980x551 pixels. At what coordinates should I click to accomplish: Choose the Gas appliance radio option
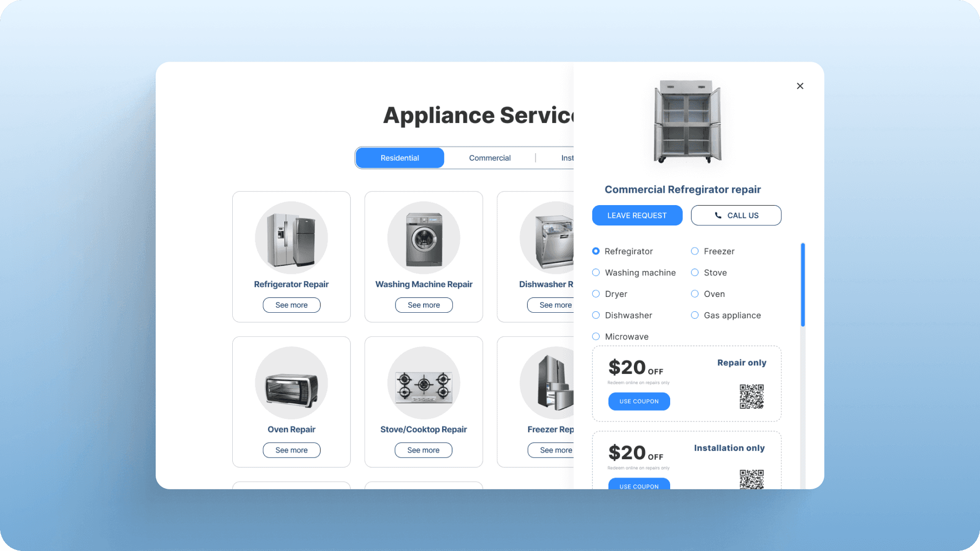pos(695,315)
